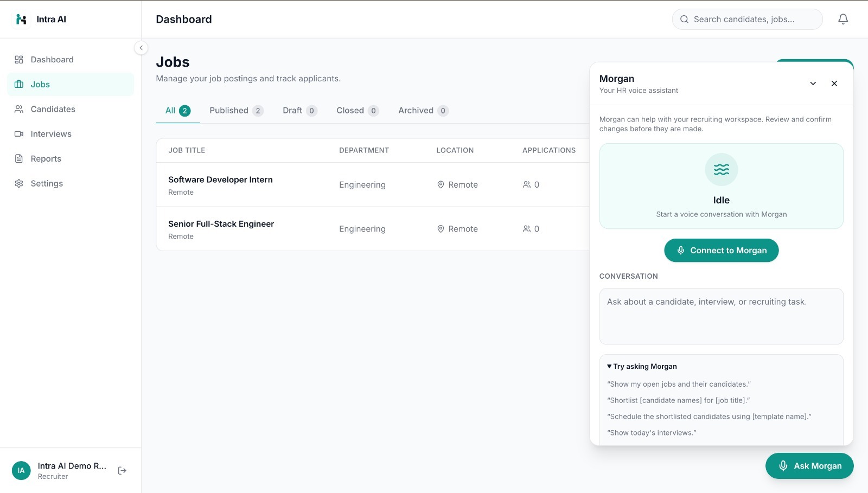Open the Senior Full-Stack Engineer job
Viewport: 868px width, 493px height.
coord(221,224)
